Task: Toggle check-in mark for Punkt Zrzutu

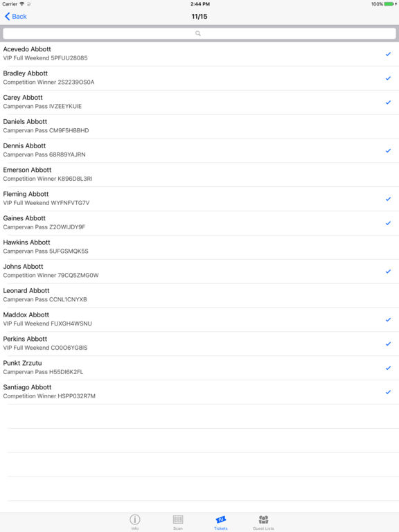Action: (x=388, y=368)
